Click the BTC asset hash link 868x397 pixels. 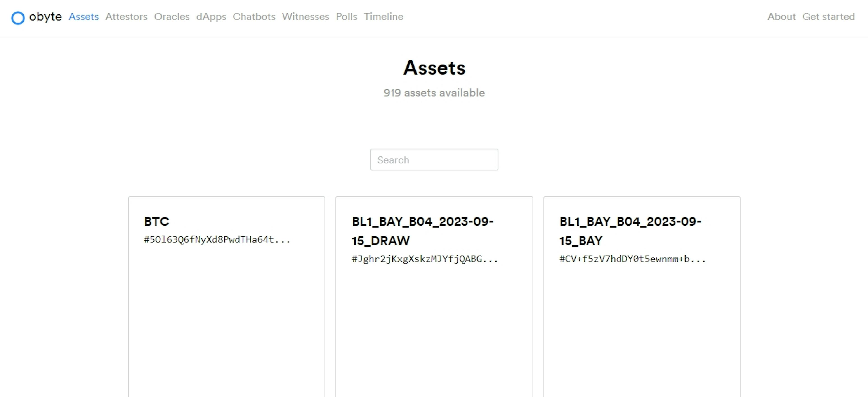click(217, 240)
